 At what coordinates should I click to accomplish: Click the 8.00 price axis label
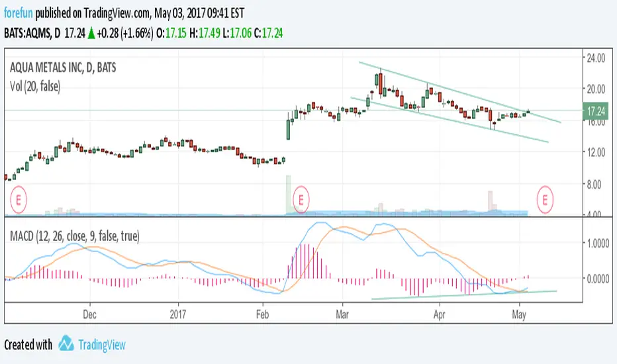point(594,184)
